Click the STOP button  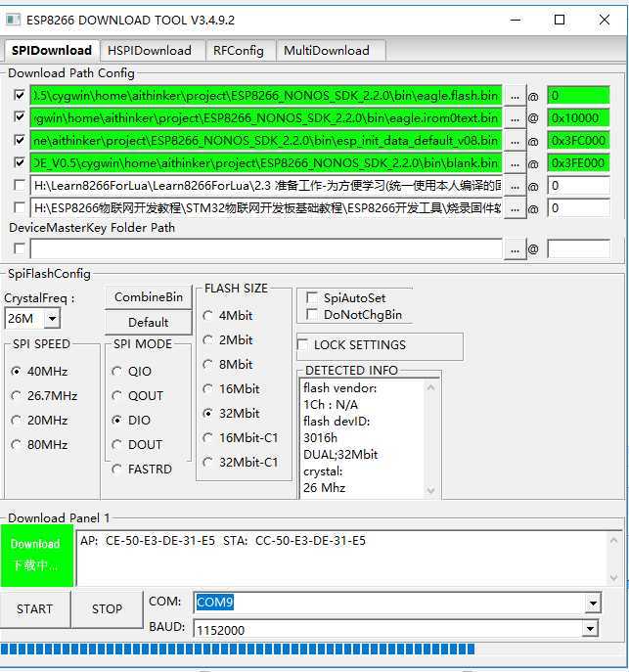108,609
